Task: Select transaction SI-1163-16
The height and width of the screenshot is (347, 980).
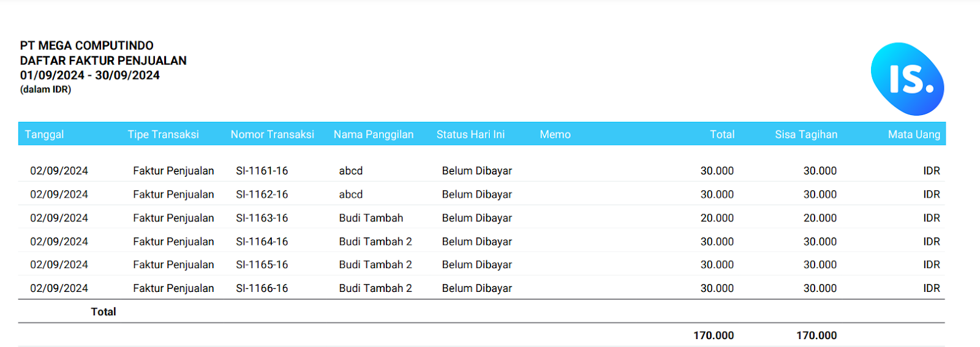Action: [262, 218]
